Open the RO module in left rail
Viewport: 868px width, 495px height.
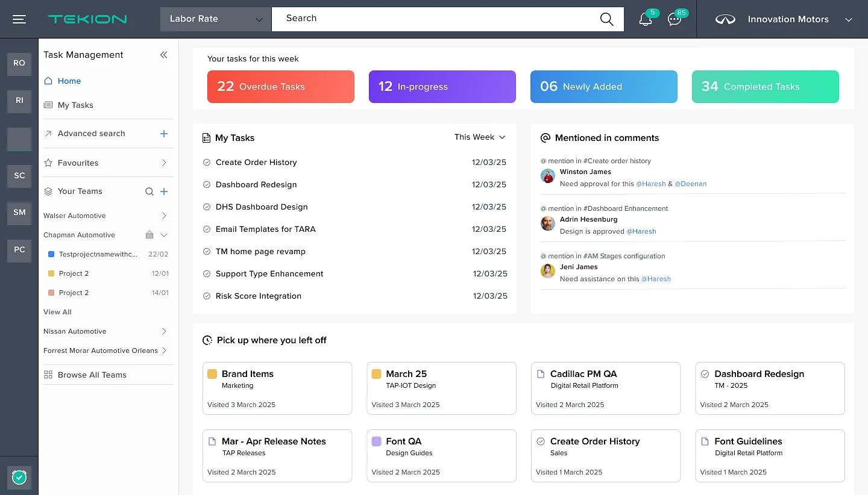point(19,63)
